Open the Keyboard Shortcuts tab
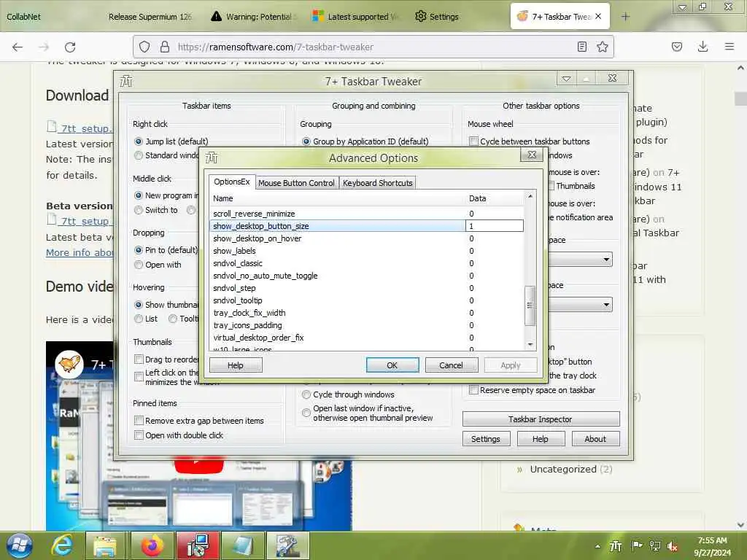Screen dimensions: 747x560 click(377, 183)
